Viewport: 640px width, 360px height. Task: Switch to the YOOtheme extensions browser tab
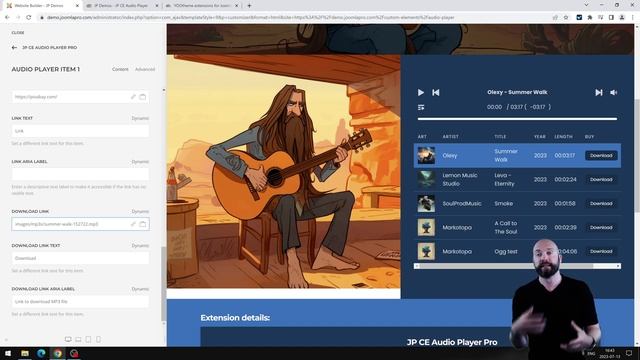[x=202, y=6]
